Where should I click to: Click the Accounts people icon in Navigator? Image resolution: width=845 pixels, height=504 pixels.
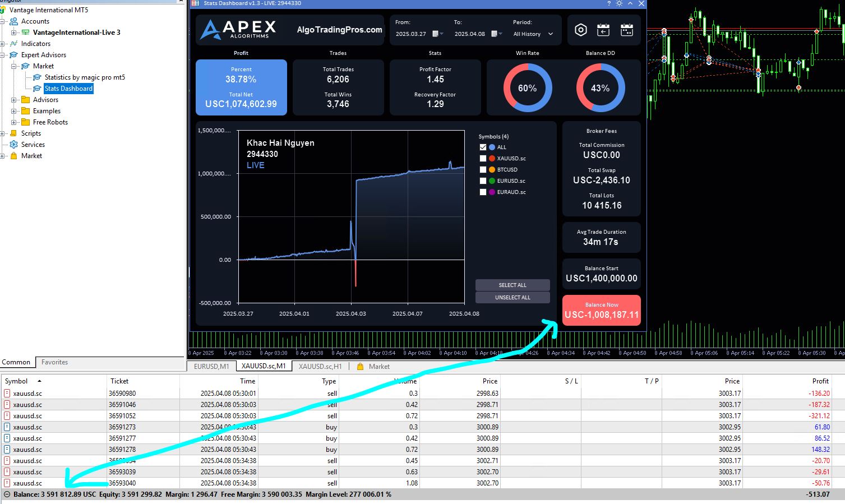(x=14, y=21)
